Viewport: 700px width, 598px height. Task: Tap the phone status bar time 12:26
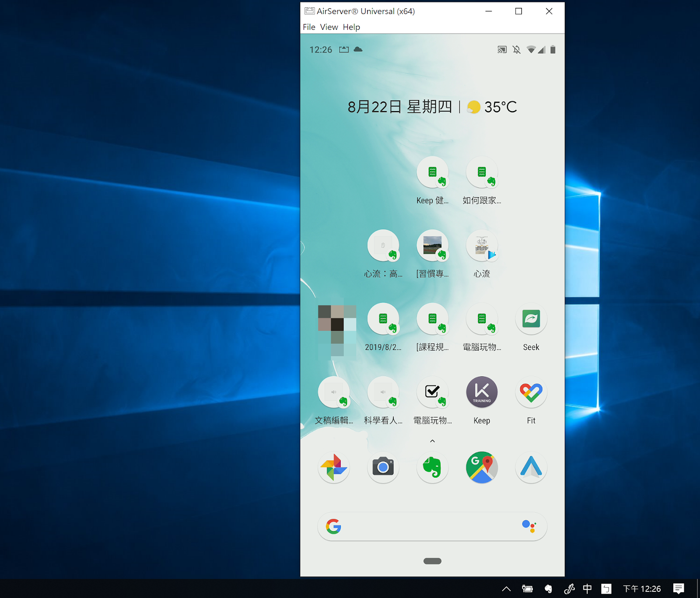[321, 50]
